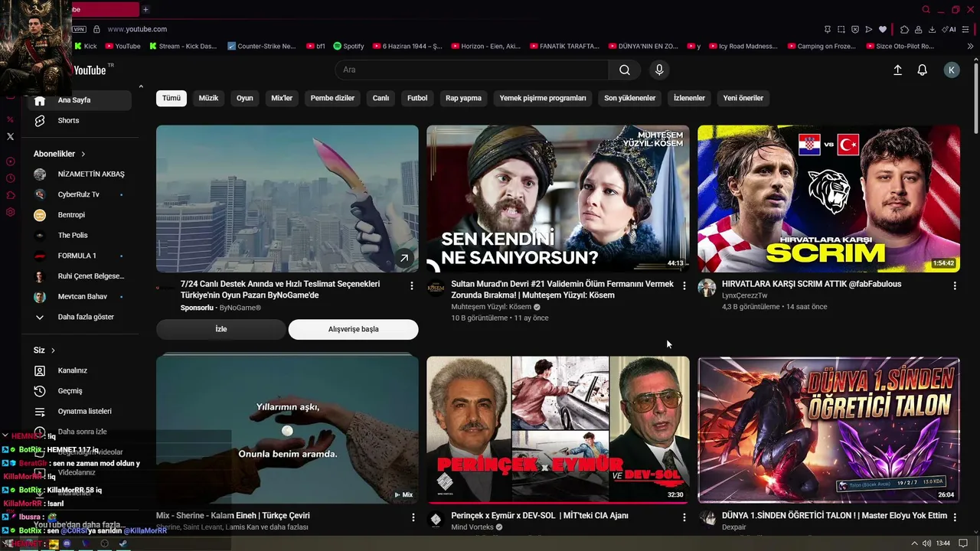The width and height of the screenshot is (980, 551).
Task: Expand the Abonelikler section chevron
Action: pyautogui.click(x=83, y=154)
